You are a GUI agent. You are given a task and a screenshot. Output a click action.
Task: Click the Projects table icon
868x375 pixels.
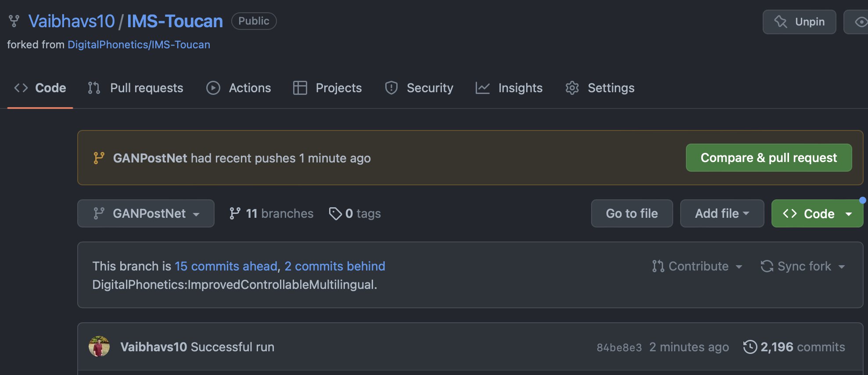(x=300, y=88)
